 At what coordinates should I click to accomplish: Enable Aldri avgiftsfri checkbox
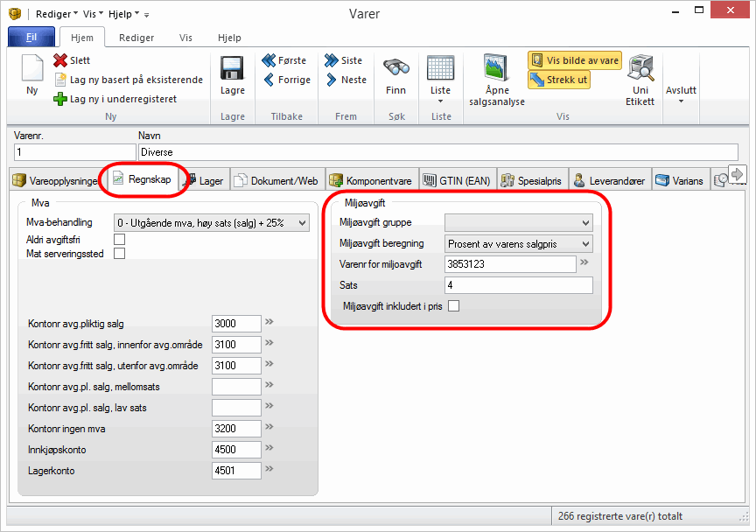coord(120,239)
